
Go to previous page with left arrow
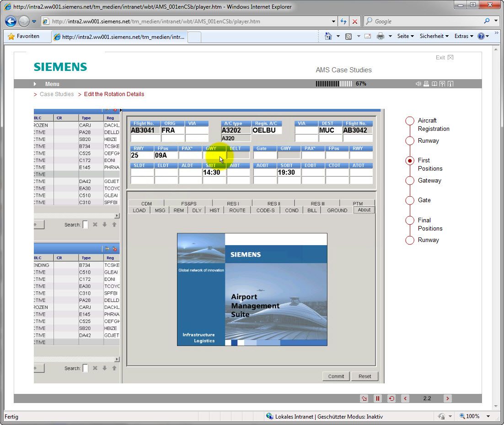[x=405, y=398]
